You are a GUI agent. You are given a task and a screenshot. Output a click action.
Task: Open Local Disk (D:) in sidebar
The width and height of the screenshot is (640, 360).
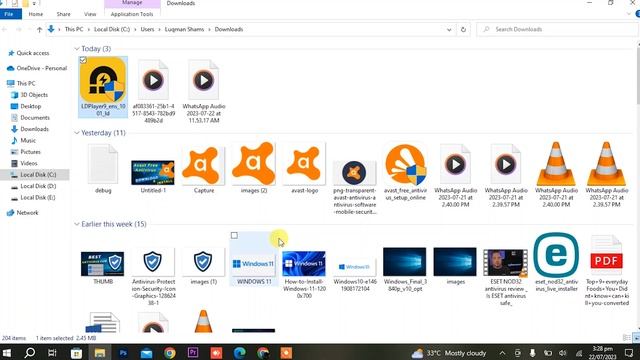point(38,186)
